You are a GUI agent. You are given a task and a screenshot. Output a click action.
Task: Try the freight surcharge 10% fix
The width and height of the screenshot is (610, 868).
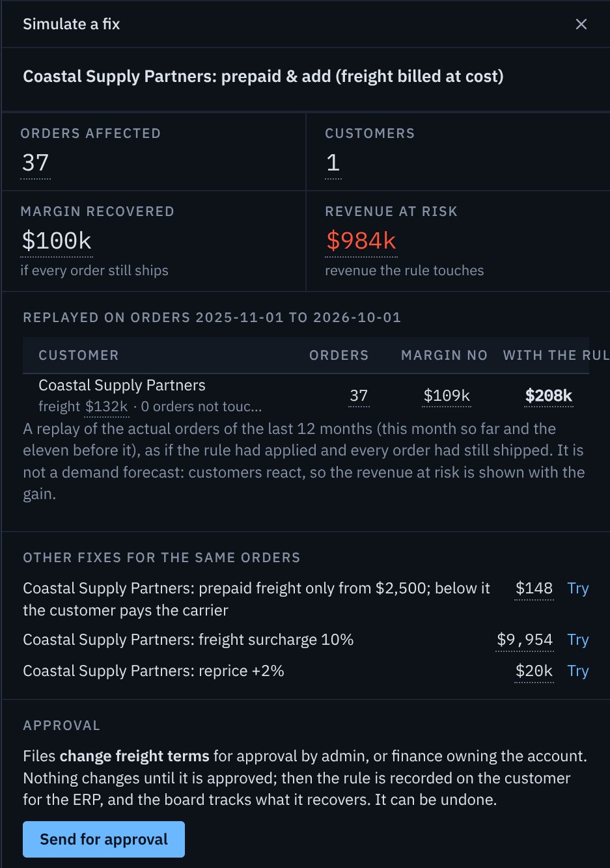coord(577,640)
